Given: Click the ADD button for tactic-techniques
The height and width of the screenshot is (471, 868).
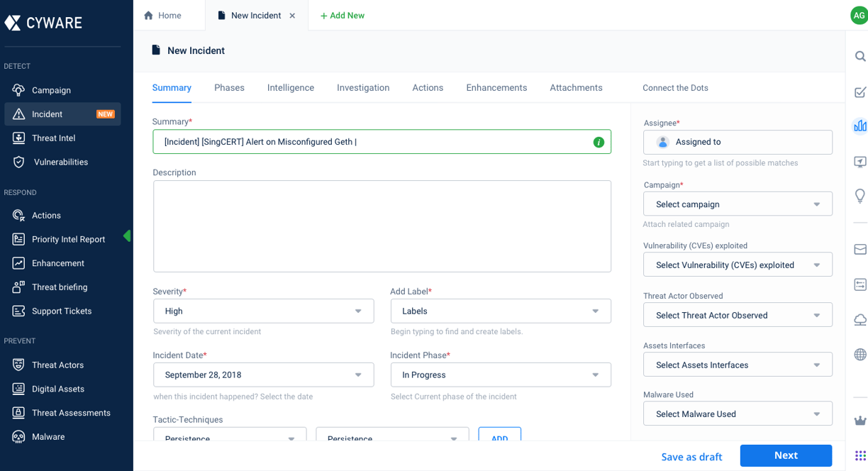Looking at the screenshot, I should pyautogui.click(x=499, y=435).
